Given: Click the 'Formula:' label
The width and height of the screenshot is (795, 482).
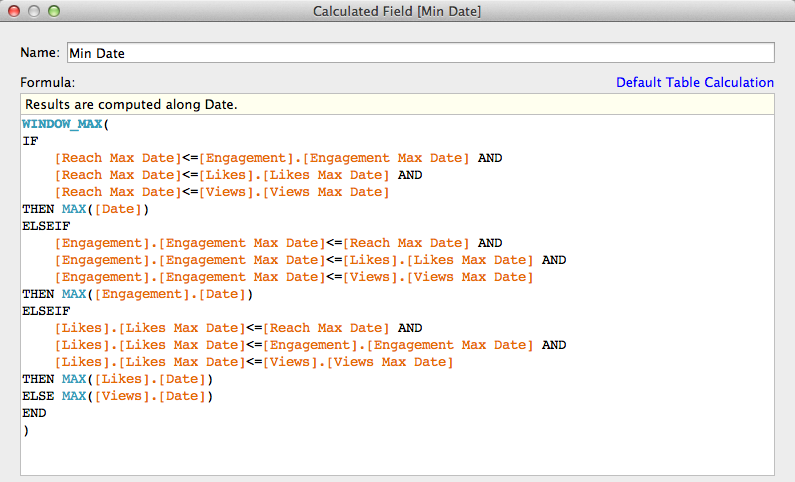Looking at the screenshot, I should coord(47,83).
